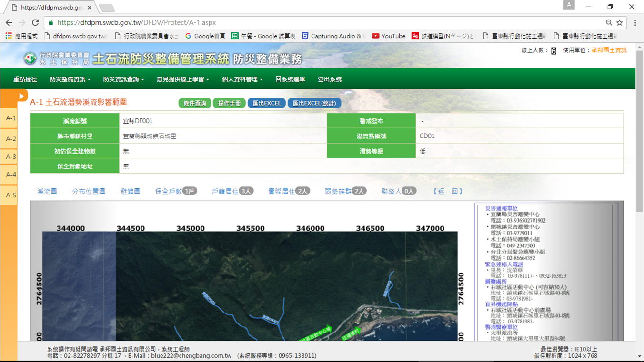Click the address bar URL field

(329, 22)
